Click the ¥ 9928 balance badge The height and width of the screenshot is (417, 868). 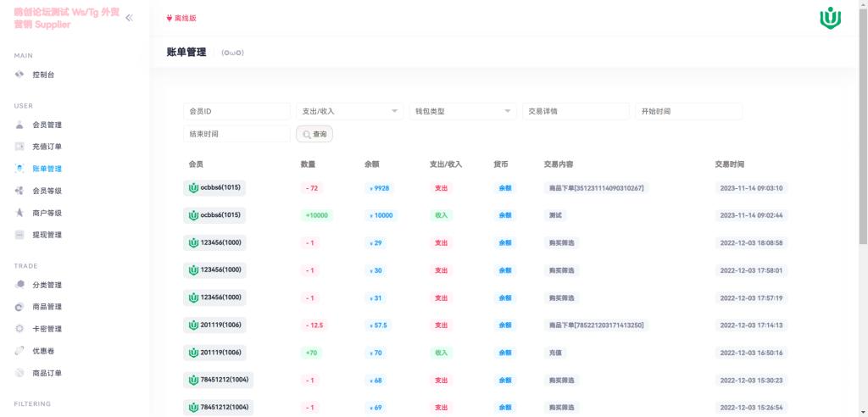coord(379,188)
